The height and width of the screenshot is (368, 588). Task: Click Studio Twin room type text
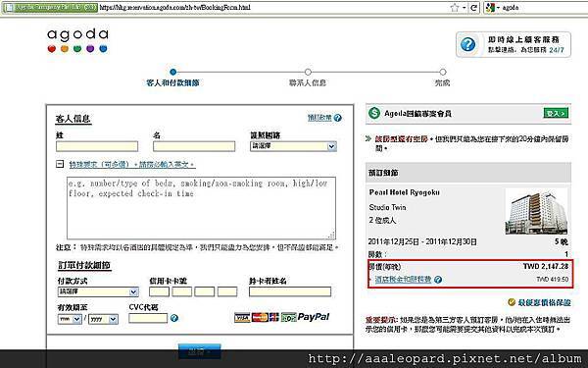387,207
